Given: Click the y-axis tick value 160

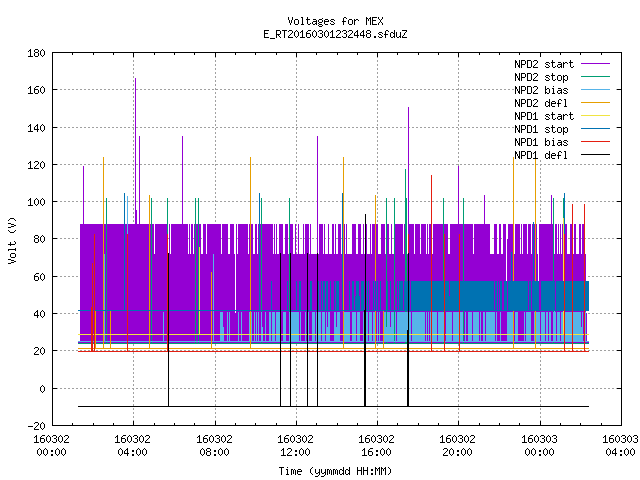Looking at the screenshot, I should pyautogui.click(x=36, y=90).
